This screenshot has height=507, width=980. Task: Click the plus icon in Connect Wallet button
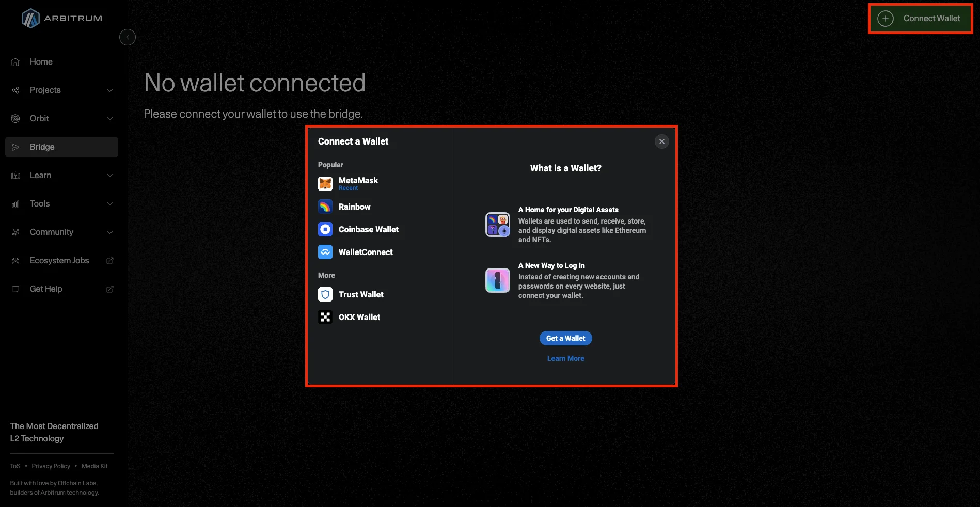886,19
